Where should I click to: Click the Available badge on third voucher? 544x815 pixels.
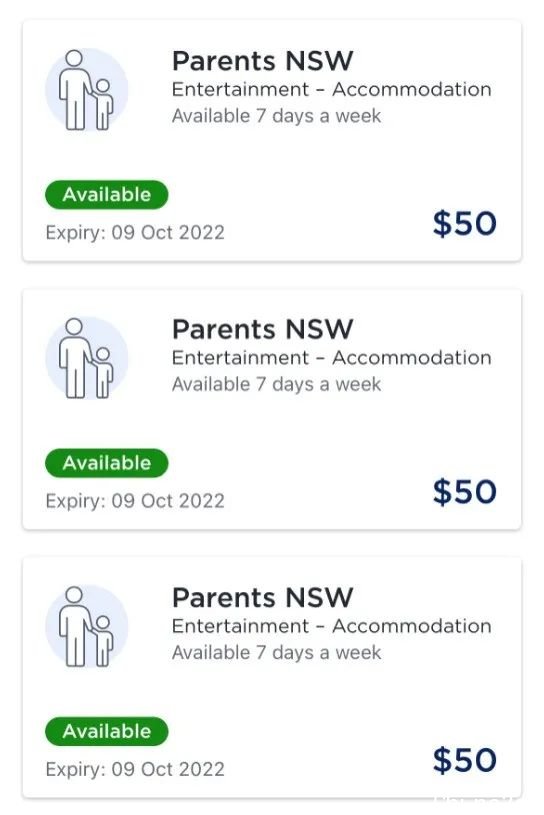(107, 731)
